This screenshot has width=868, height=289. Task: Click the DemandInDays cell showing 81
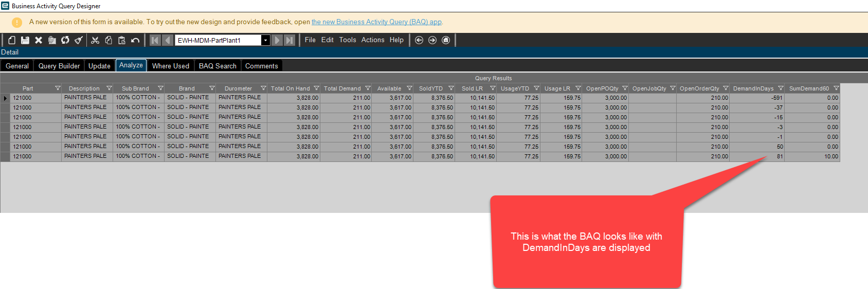coord(757,156)
